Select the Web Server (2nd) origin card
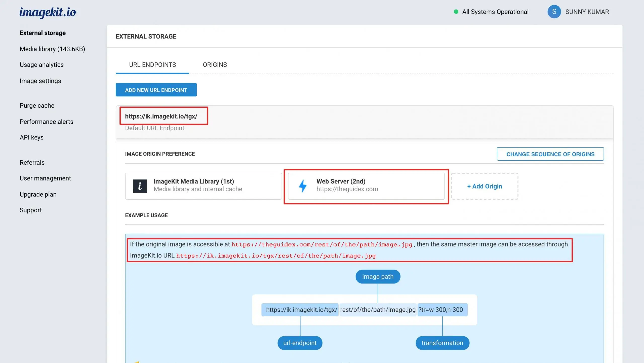Image resolution: width=644 pixels, height=363 pixels. (366, 186)
